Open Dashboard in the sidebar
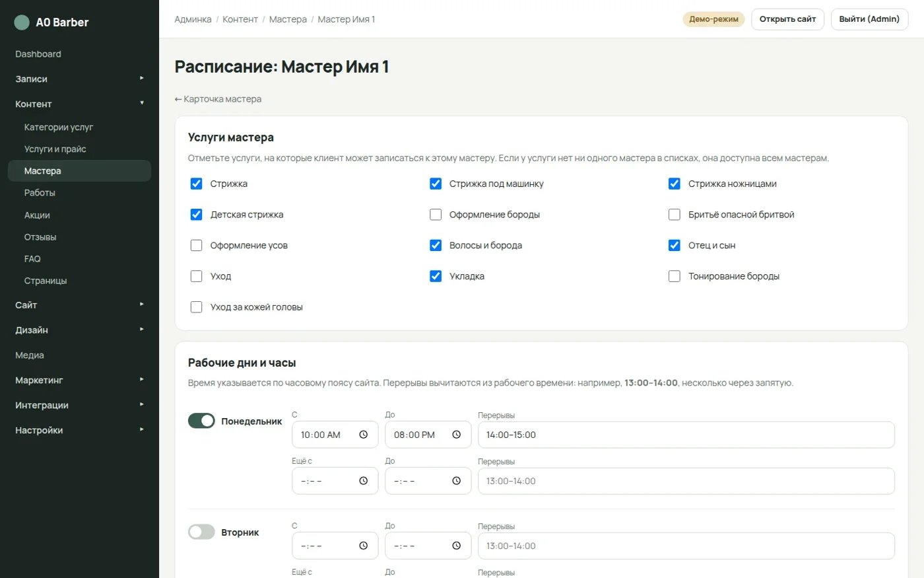This screenshot has width=924, height=578. tap(79, 54)
